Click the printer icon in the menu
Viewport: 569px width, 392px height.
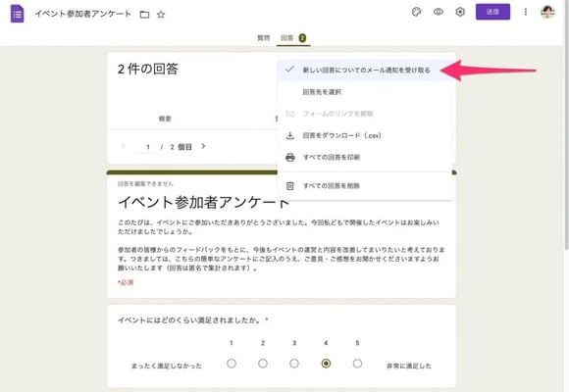(x=290, y=158)
